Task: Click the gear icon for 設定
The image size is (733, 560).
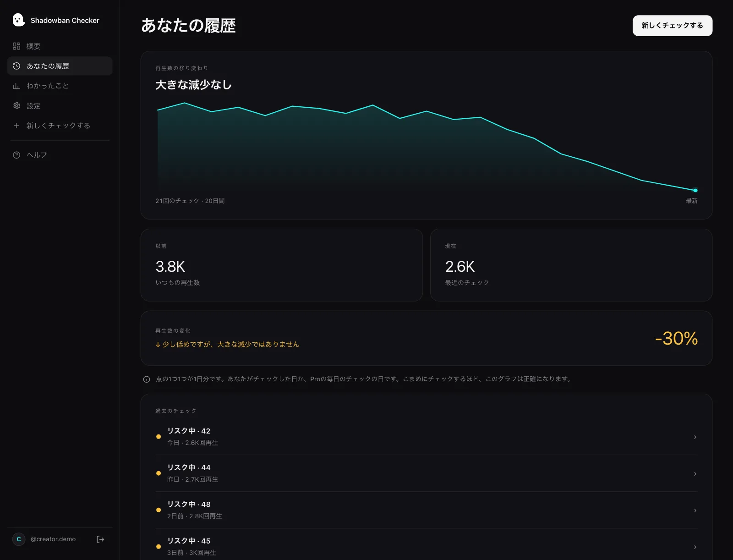Action: pos(16,106)
